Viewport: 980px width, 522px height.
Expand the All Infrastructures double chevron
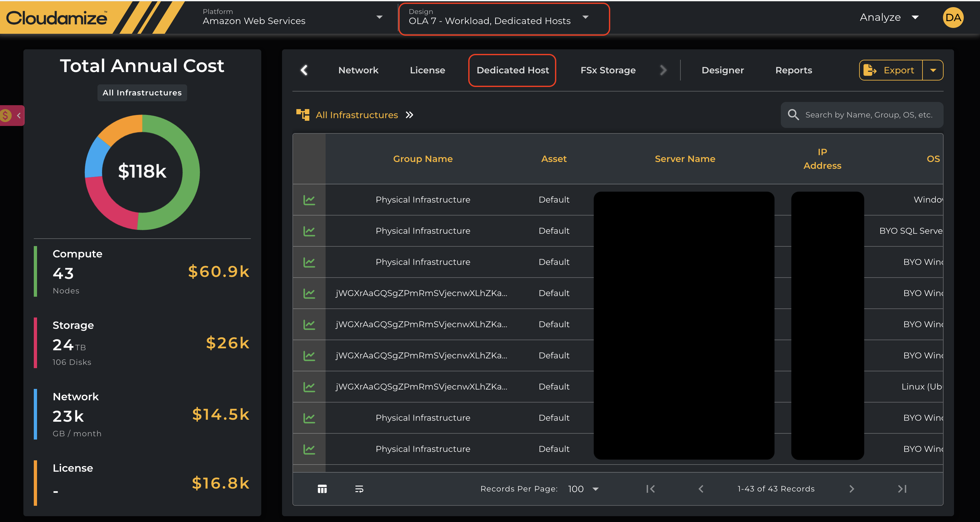click(409, 115)
